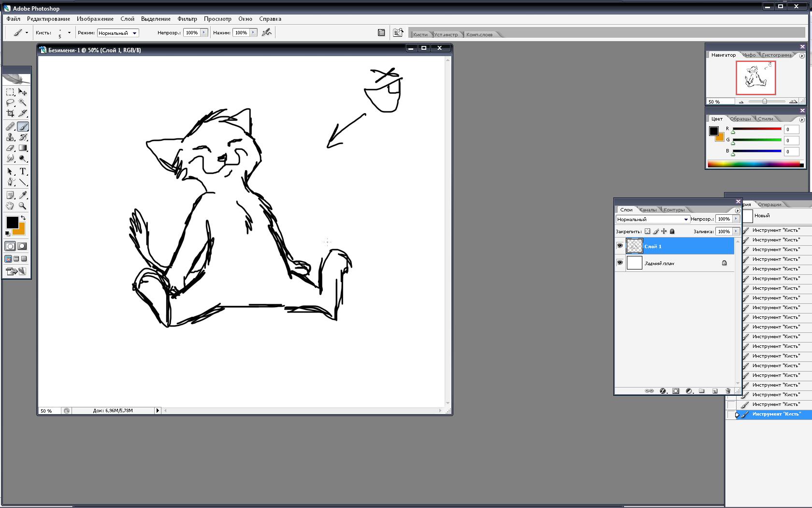The image size is (812, 508).
Task: Select the Magic Wand tool
Action: (23, 103)
